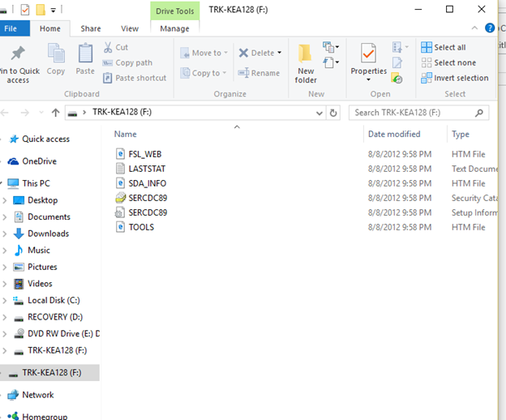Switch to the Manage ribbon tab

(174, 28)
